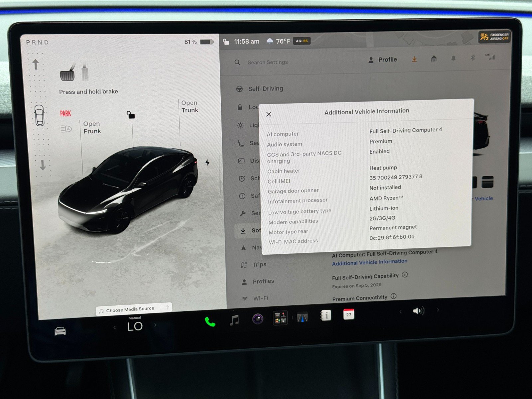This screenshot has width=532, height=399.
Task: Tap the Cell IMEI number value
Action: [396, 177]
